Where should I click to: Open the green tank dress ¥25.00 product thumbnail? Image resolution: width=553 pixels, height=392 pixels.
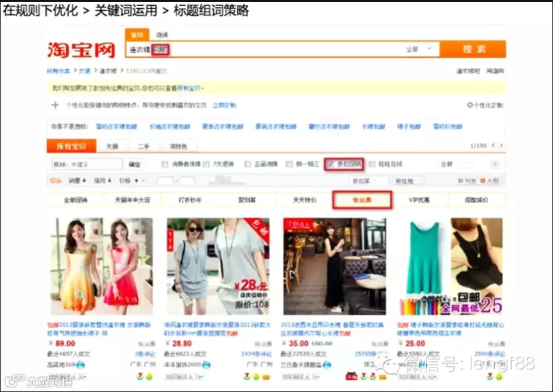[451, 267]
